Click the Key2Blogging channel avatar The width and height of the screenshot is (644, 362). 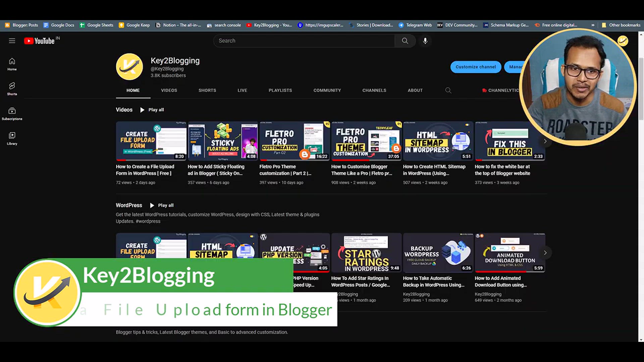click(129, 67)
